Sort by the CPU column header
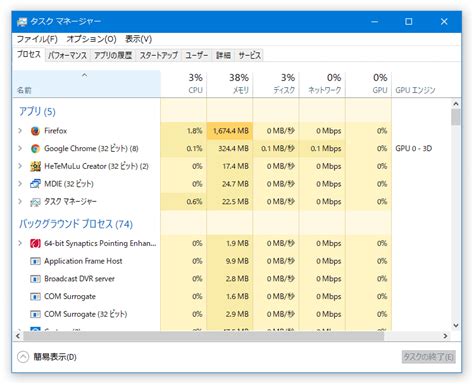Screen dimensions: 474x385 click(x=183, y=84)
